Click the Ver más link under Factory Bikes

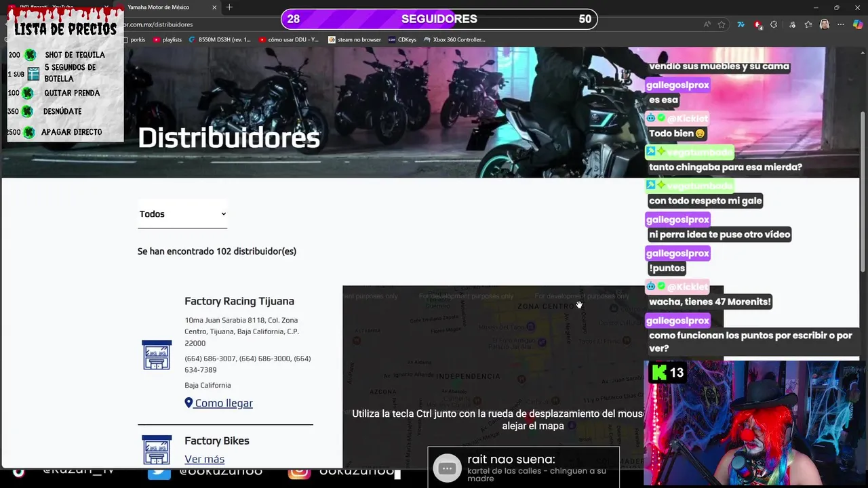[x=204, y=460]
